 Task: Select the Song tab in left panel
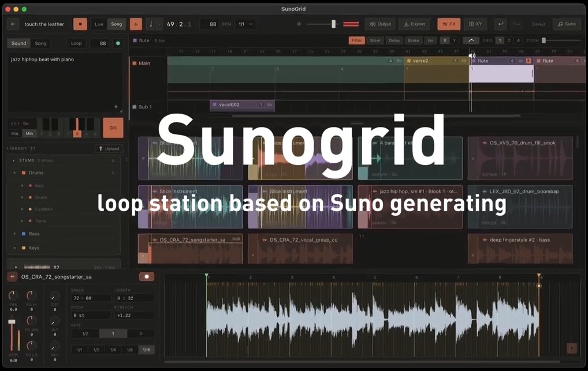click(x=40, y=43)
